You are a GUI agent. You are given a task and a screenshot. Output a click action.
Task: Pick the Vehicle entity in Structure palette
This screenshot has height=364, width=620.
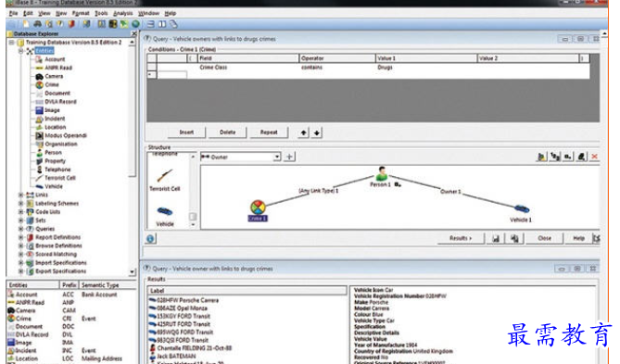(x=164, y=216)
